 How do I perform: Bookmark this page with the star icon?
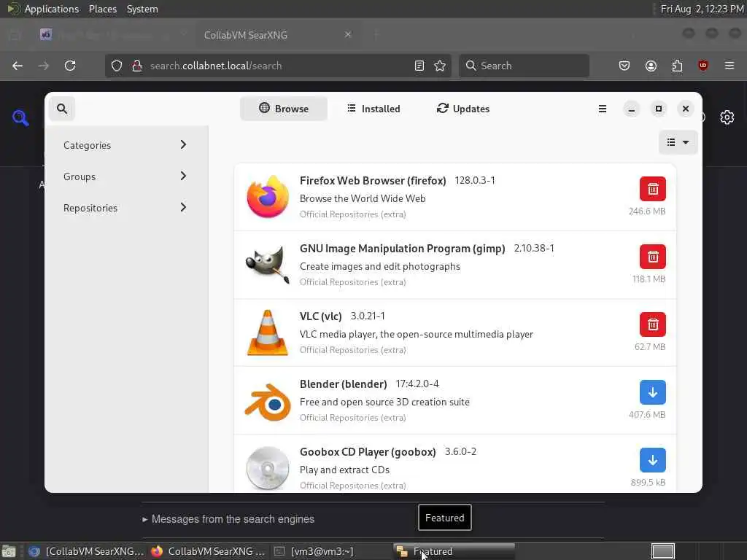pos(440,66)
